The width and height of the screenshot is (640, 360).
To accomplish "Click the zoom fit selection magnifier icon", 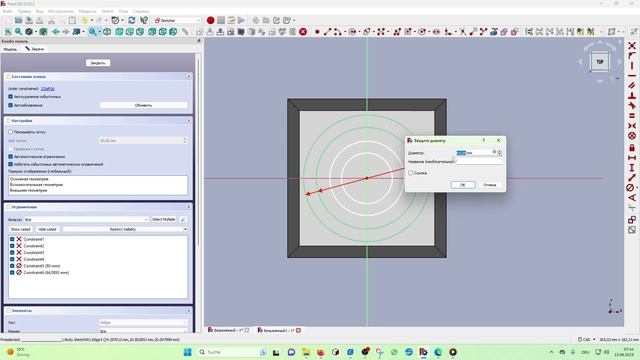I will [18, 31].
